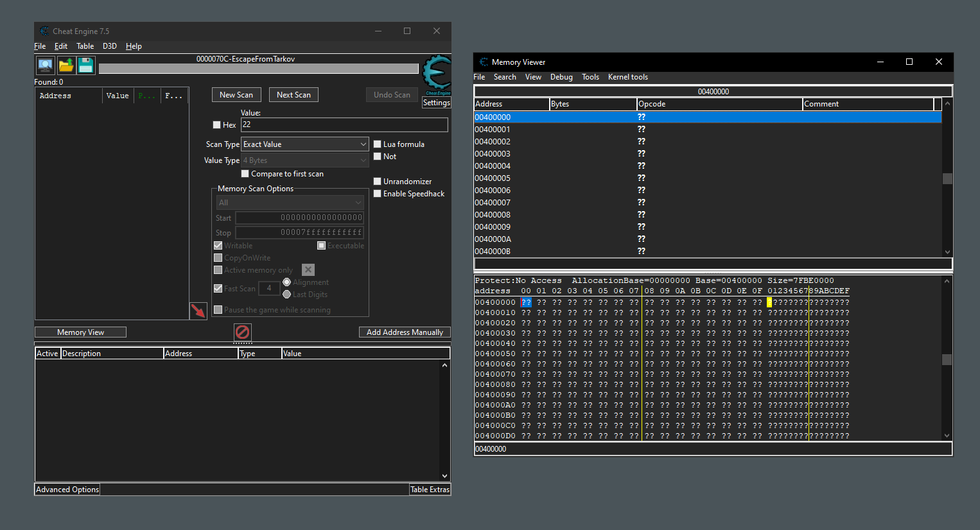Open File menu in Cheat Engine
Viewport: 980px width, 530px height.
tap(40, 46)
